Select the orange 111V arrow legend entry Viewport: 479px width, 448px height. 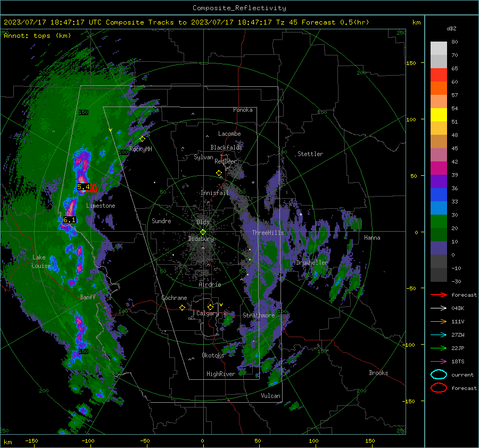tap(439, 321)
